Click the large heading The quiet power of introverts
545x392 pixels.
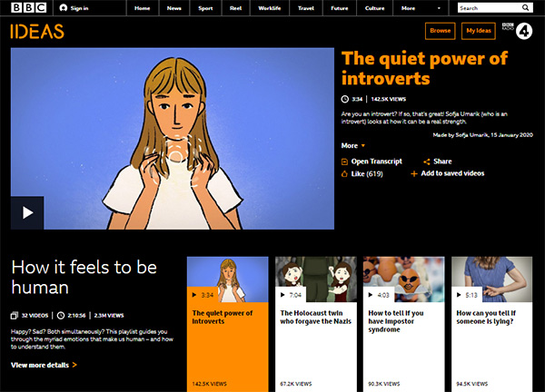[x=424, y=68]
